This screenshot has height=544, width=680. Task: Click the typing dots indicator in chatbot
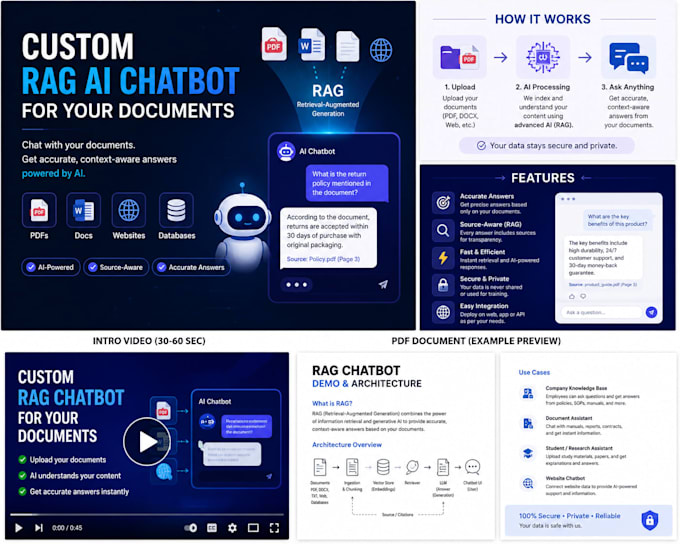[x=296, y=285]
